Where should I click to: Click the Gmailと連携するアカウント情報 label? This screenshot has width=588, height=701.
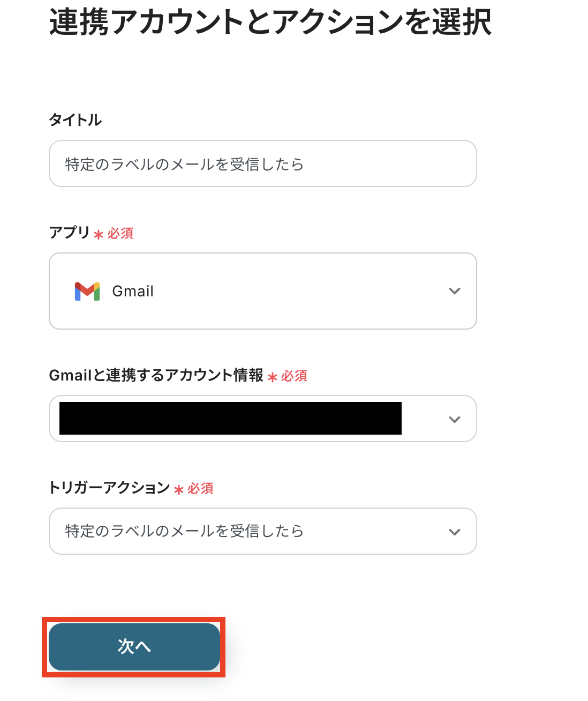[156, 375]
